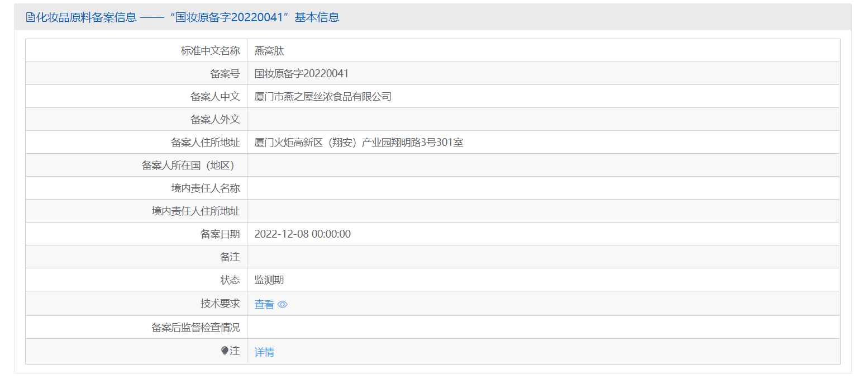Click the header title 化妆品原料备案信息
Viewport: 868px width, 383px height.
pyautogui.click(x=86, y=17)
